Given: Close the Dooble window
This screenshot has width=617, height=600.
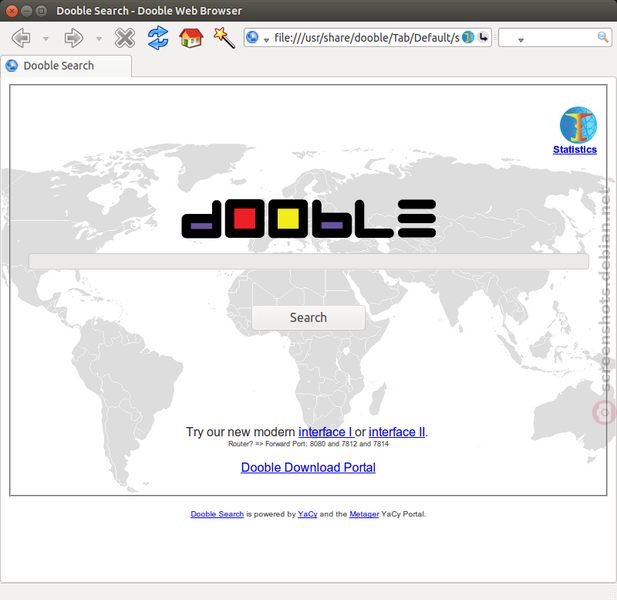Looking at the screenshot, I should [x=12, y=11].
